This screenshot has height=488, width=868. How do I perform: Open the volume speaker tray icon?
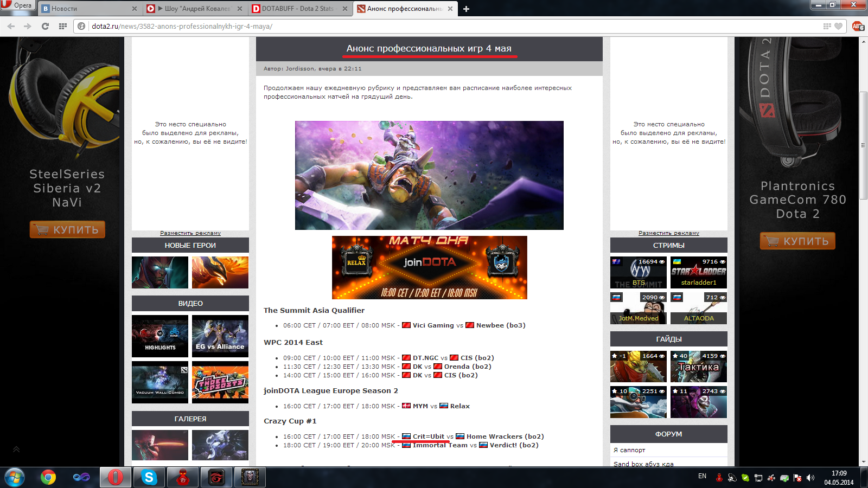(x=810, y=478)
